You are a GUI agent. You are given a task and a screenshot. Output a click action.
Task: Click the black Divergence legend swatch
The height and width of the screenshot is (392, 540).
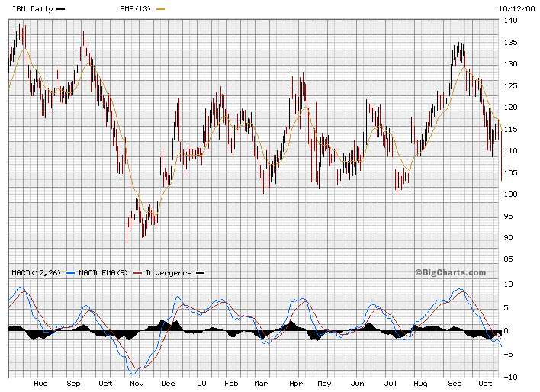coord(201,273)
